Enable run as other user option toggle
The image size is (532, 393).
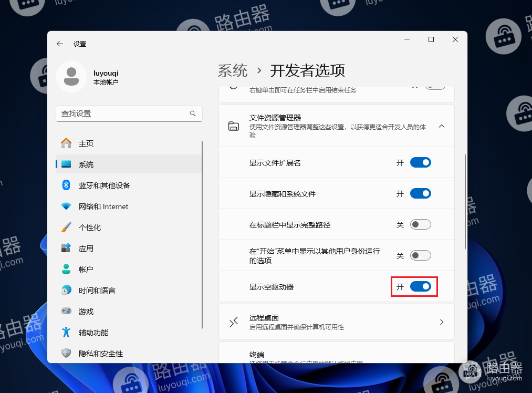click(420, 255)
